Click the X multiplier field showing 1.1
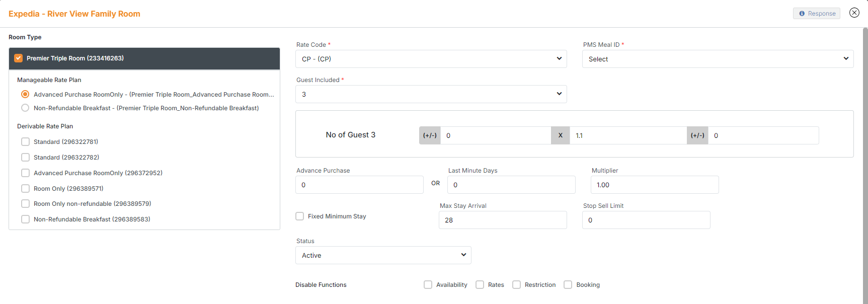Viewport: 868px width, 304px height. coord(627,135)
